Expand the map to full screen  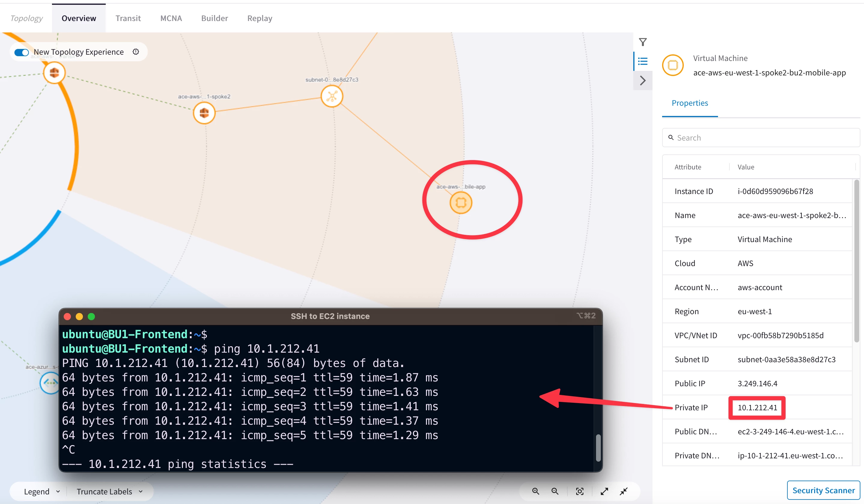coord(604,491)
